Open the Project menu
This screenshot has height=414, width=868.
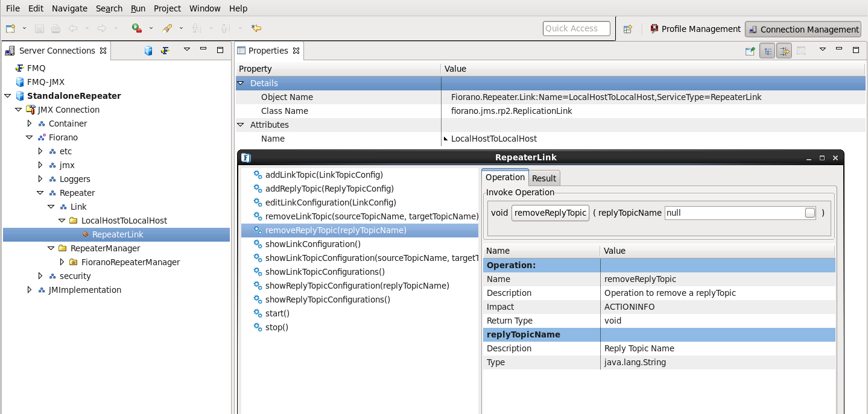coord(167,8)
